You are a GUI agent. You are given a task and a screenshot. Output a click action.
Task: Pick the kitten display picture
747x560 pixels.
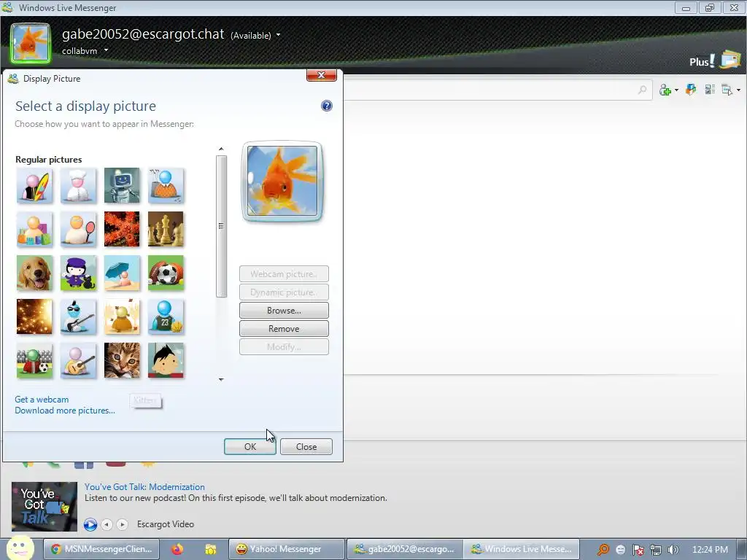pos(122,360)
